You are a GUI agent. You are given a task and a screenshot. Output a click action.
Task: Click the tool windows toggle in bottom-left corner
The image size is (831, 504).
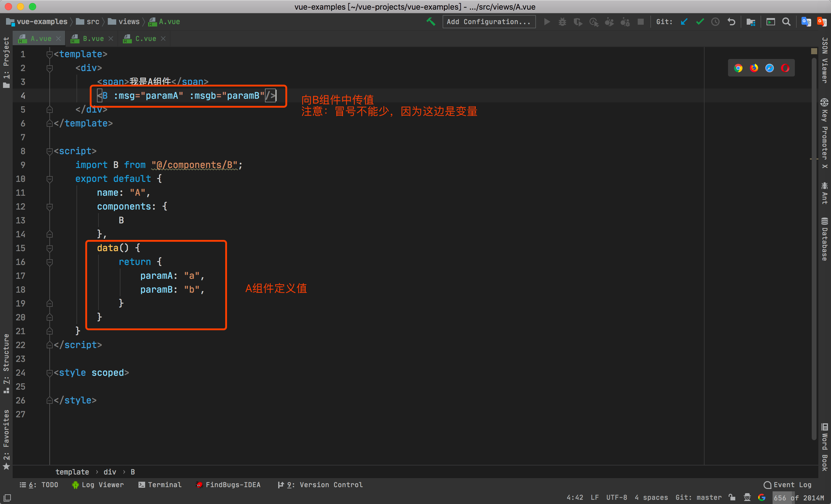tap(7, 498)
